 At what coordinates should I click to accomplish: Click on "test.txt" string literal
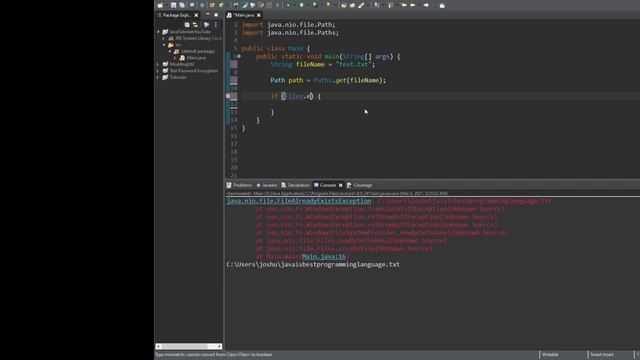pyautogui.click(x=354, y=64)
